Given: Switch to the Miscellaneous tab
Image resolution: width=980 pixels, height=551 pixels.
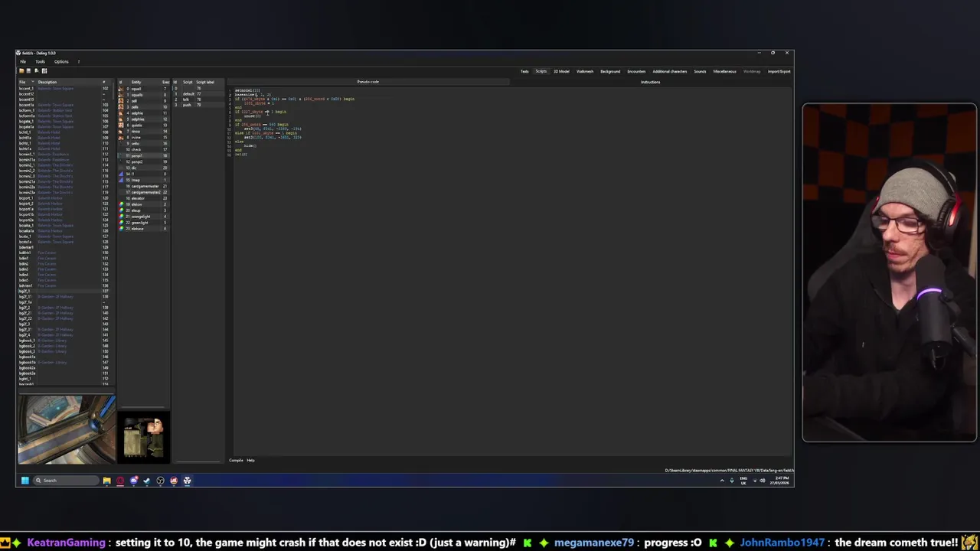Looking at the screenshot, I should (725, 71).
